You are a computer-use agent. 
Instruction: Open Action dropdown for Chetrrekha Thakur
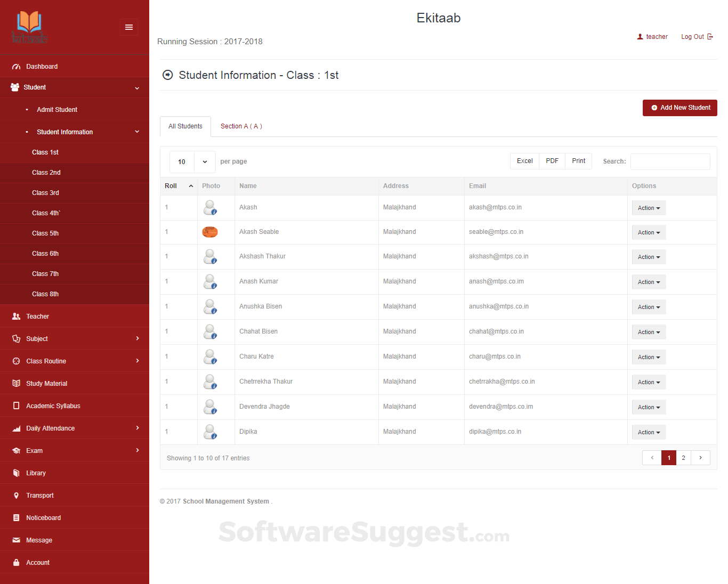pos(649,382)
